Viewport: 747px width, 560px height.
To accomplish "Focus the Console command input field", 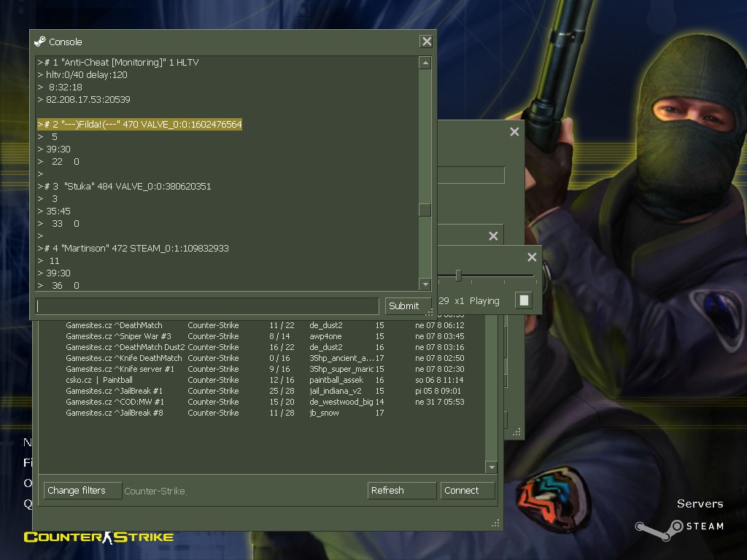I will coord(207,306).
